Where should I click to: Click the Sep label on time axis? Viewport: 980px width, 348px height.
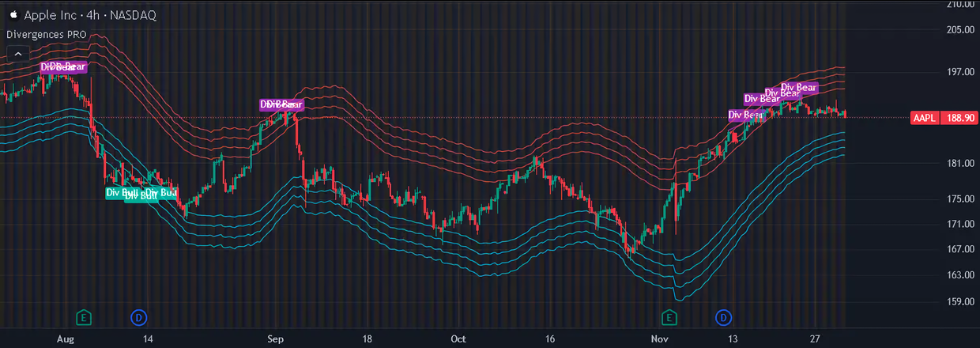point(274,339)
